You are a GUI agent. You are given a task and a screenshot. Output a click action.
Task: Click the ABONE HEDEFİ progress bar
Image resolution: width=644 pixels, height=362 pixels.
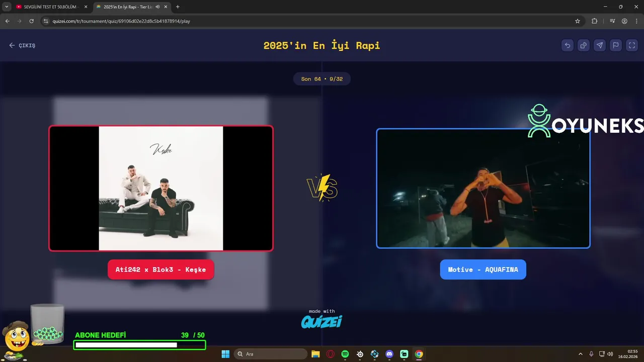[x=140, y=345]
